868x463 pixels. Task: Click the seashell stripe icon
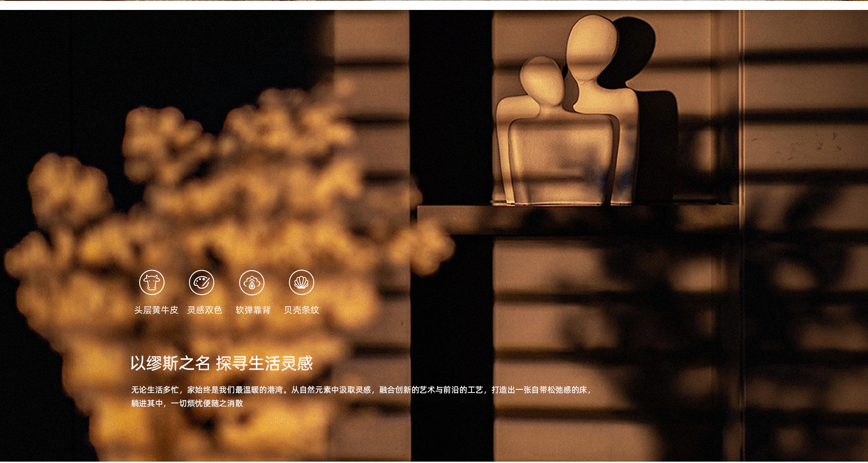[x=302, y=282]
